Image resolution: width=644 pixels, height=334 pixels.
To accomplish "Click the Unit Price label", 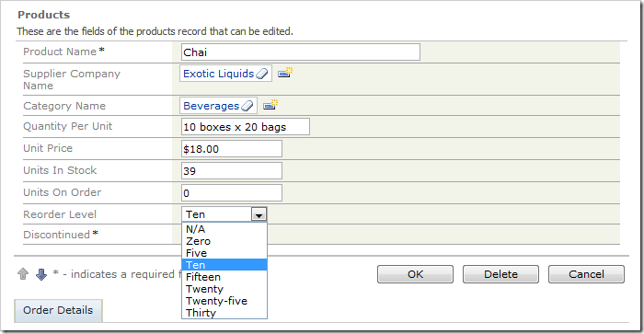I will click(48, 148).
